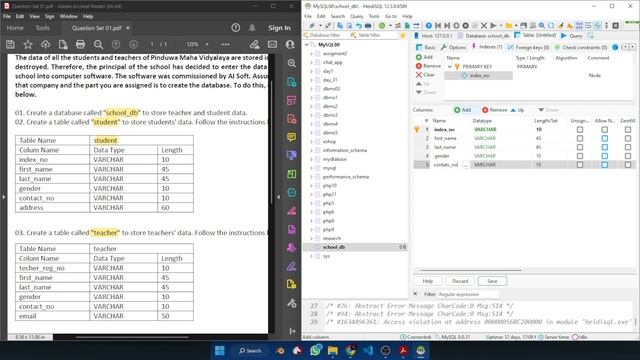Viewport: 640px width, 360px height.
Task: Open the Query tab in HeidiSQL
Action: (572, 36)
